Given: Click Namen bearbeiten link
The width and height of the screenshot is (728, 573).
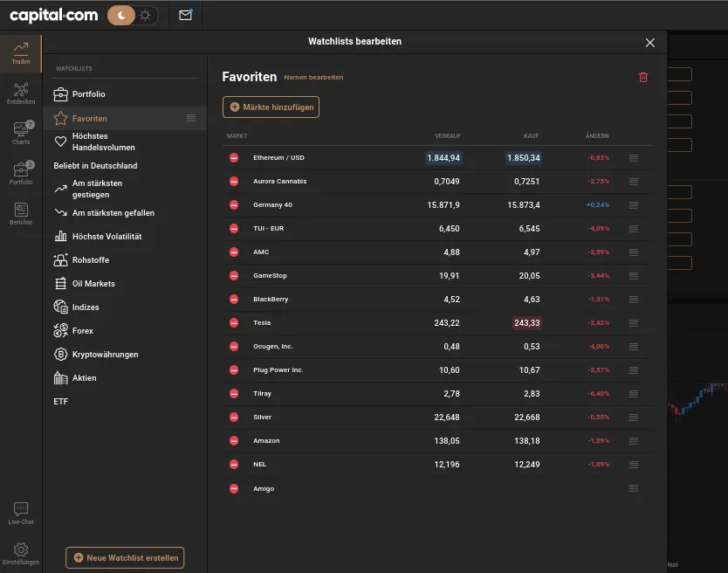Looking at the screenshot, I should [313, 78].
